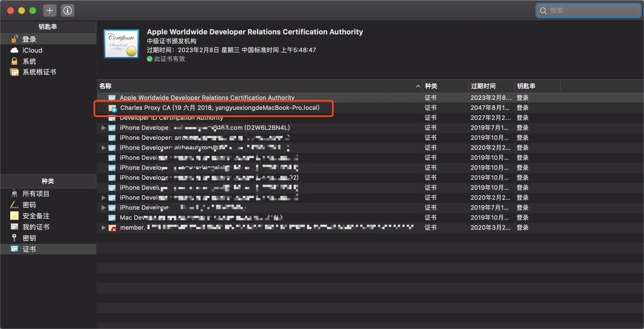
Task: Expand iPhone Developer 163.com certificate row
Action: [x=103, y=128]
